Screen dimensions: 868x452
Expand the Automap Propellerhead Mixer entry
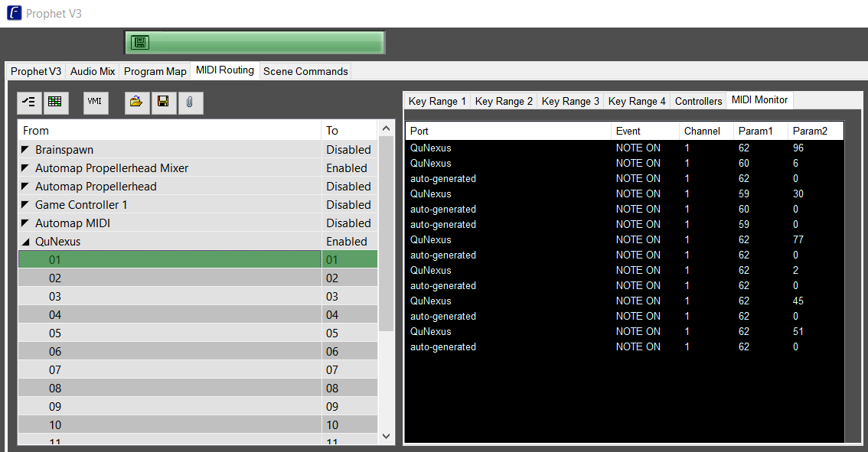[25, 167]
